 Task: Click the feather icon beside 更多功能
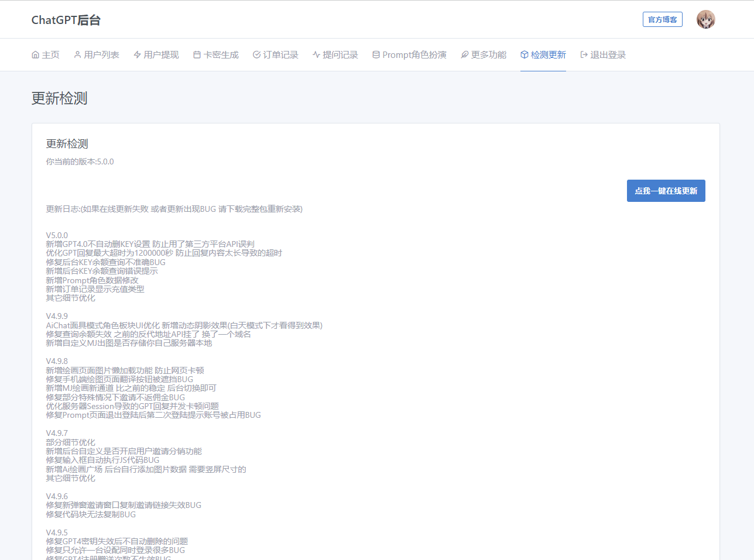465,55
